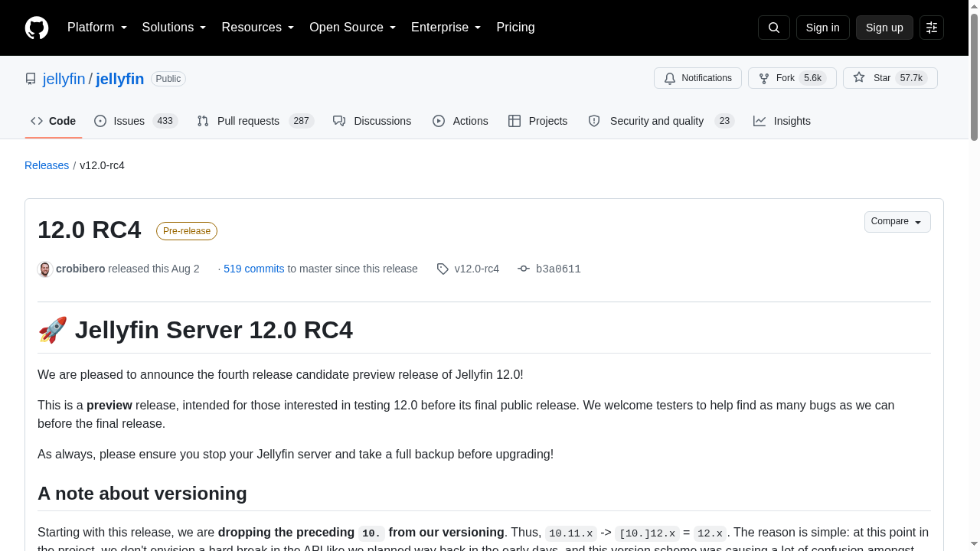Click the "A note about versioning" heading
Viewport: 980px width, 551px height.
[x=142, y=494]
